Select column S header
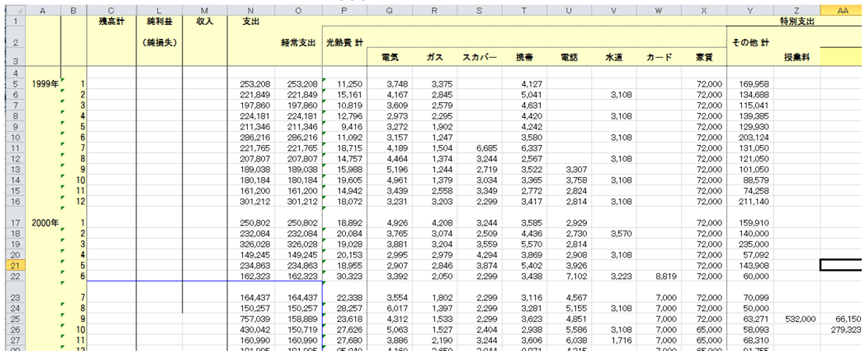Screen dimensions: 868x354 (478, 10)
